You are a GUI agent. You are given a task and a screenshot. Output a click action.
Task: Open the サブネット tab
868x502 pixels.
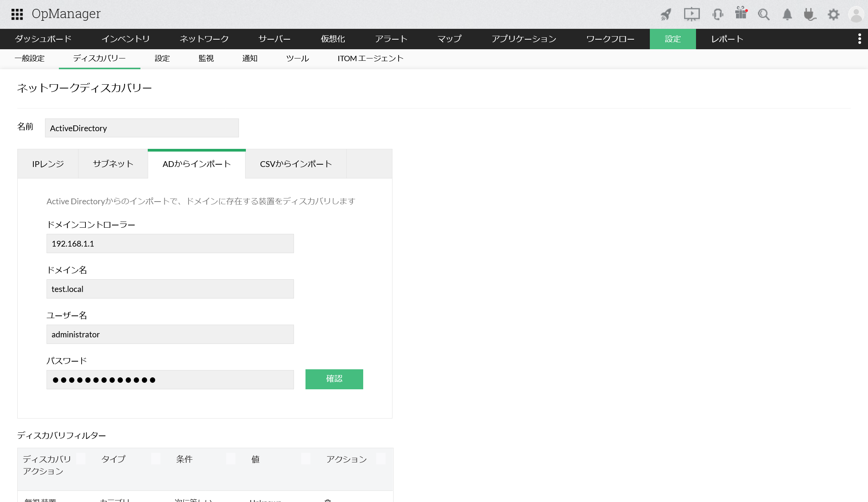pos(113,164)
